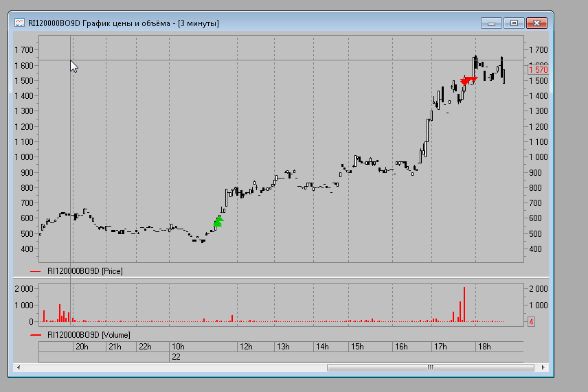The image size is (588, 392).
Task: Click the green buy arrow marker
Action: click(218, 220)
